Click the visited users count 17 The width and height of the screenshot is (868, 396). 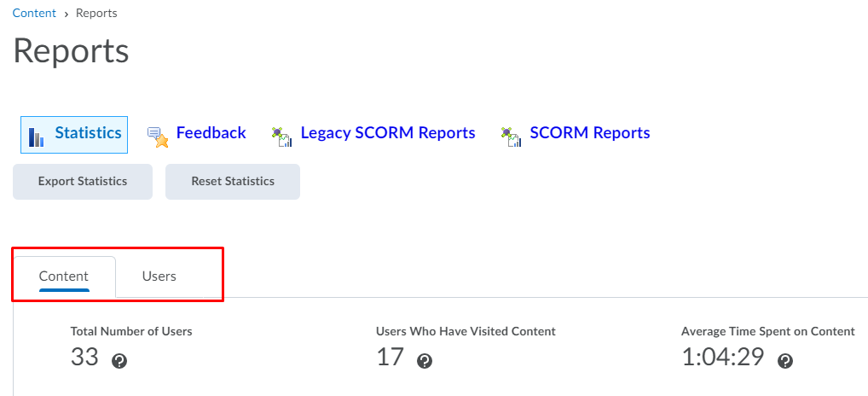click(x=390, y=357)
